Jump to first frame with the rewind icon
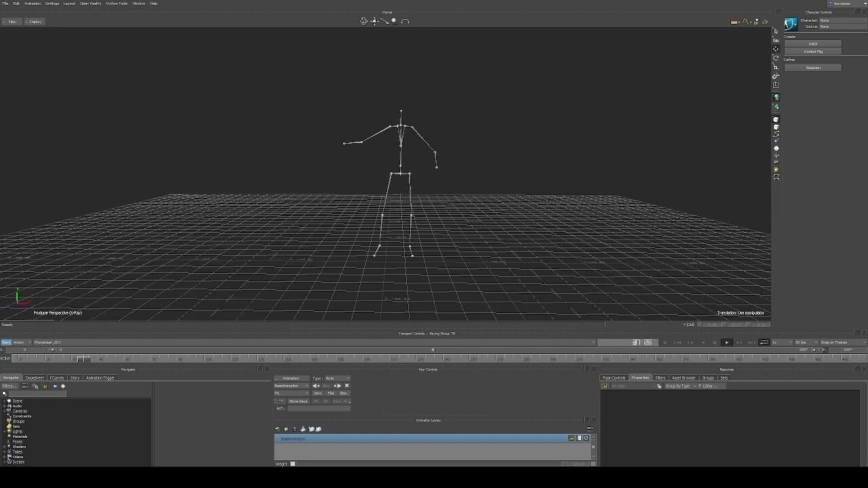 (678, 342)
